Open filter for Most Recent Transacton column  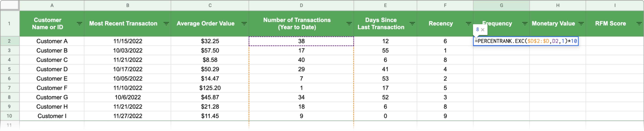pyautogui.click(x=166, y=24)
